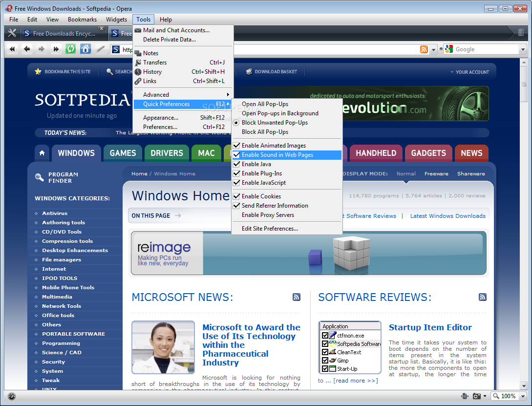Viewport: 532px width, 406px height.
Task: Click the Rewind navigation button
Action: [x=12, y=49]
